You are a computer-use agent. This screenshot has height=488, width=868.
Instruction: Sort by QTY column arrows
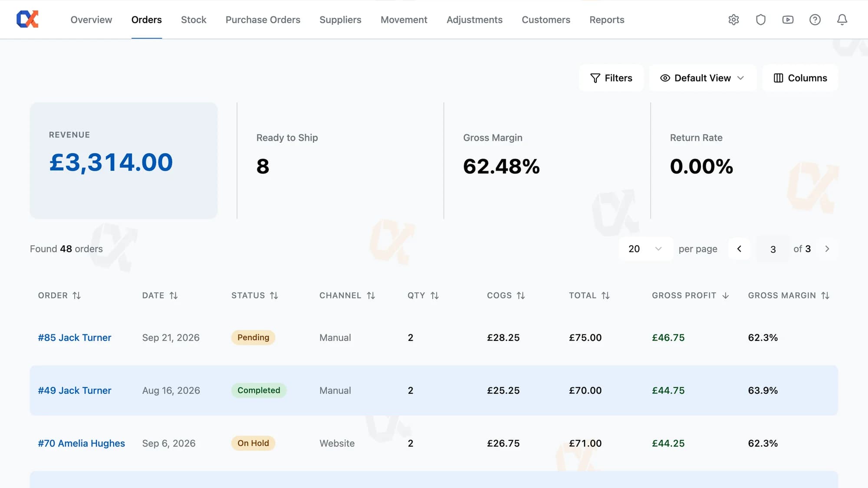click(434, 295)
